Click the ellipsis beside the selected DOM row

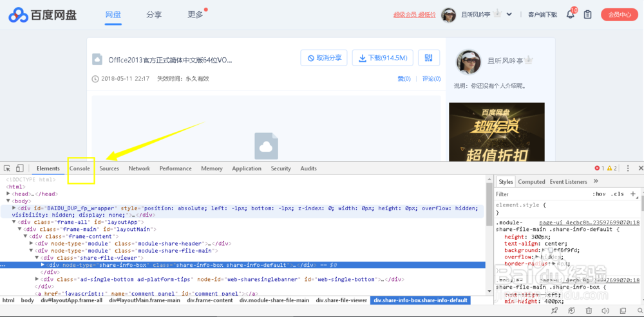pos(3,266)
